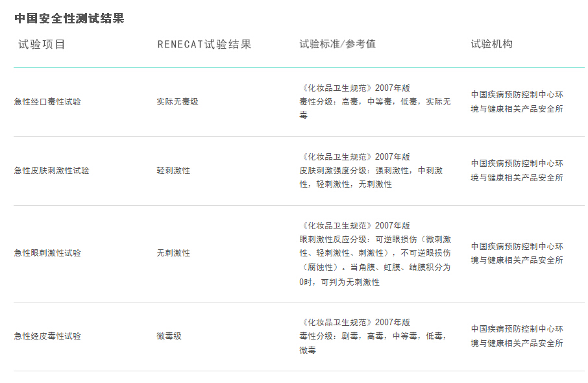The height and width of the screenshot is (383, 588).
Task: Select the 试验项目 column header
Action: 42,44
